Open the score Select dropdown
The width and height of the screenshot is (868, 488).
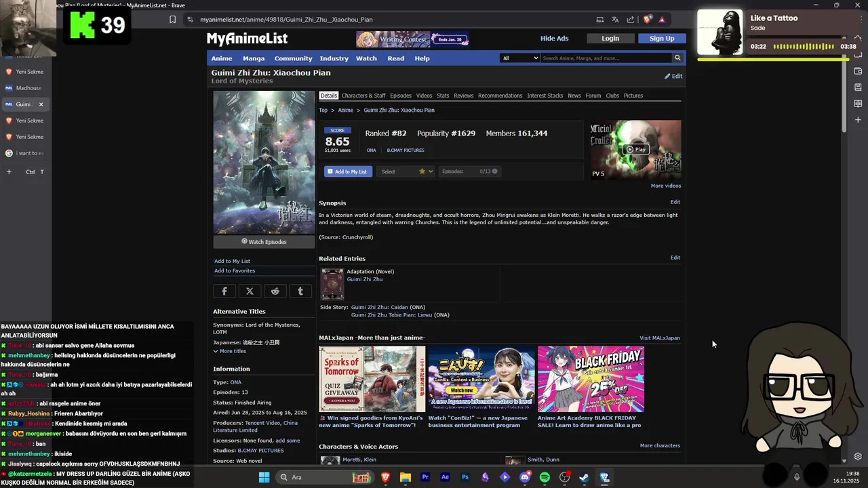coord(406,171)
